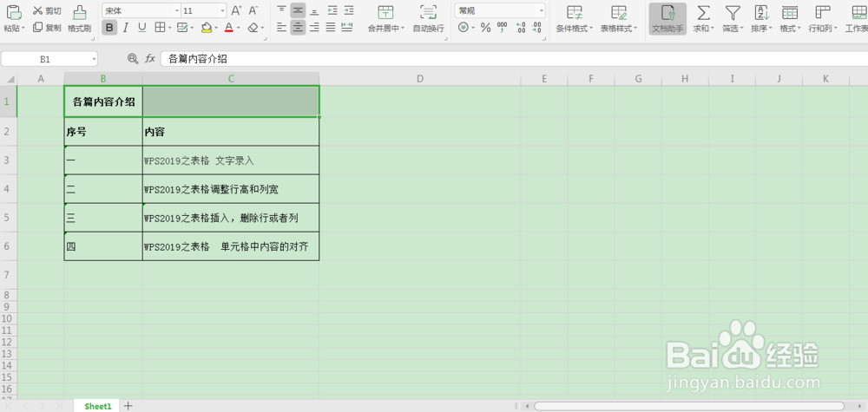
Task: Click the currency (¥) format icon
Action: (464, 28)
